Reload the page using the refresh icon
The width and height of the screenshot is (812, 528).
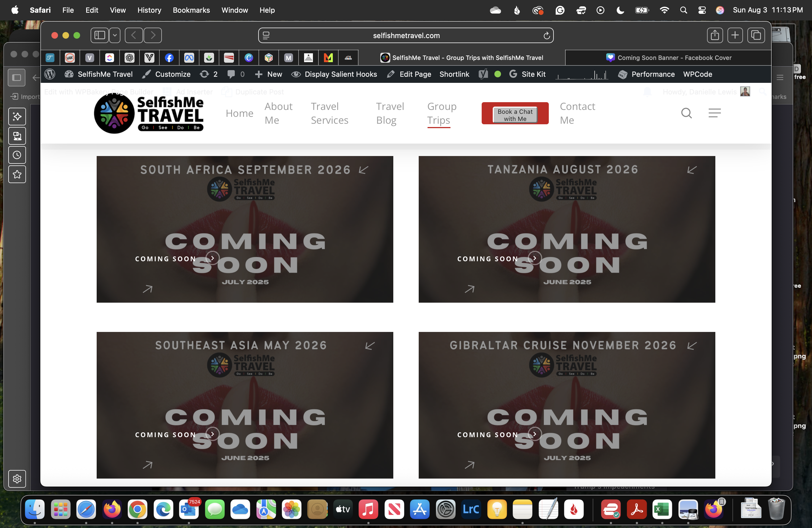tap(547, 35)
